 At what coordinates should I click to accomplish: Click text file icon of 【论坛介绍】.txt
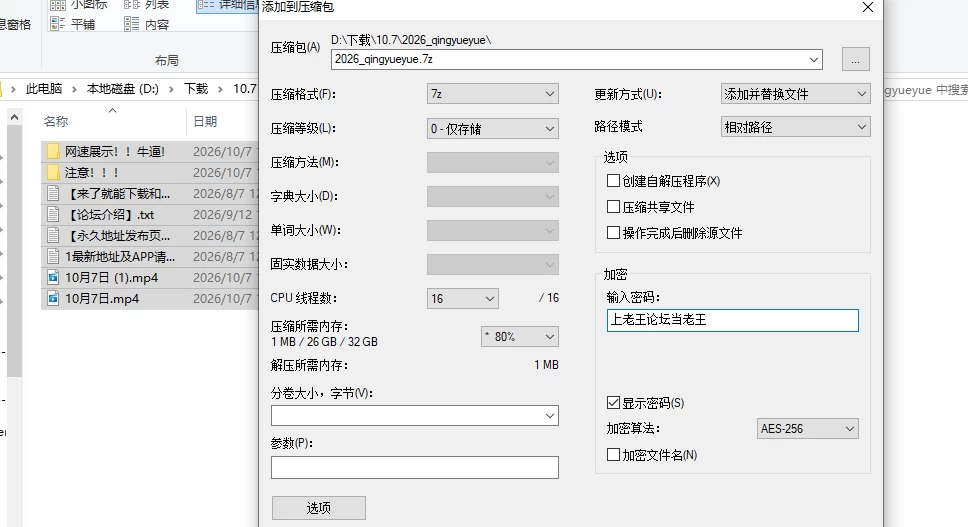point(54,214)
